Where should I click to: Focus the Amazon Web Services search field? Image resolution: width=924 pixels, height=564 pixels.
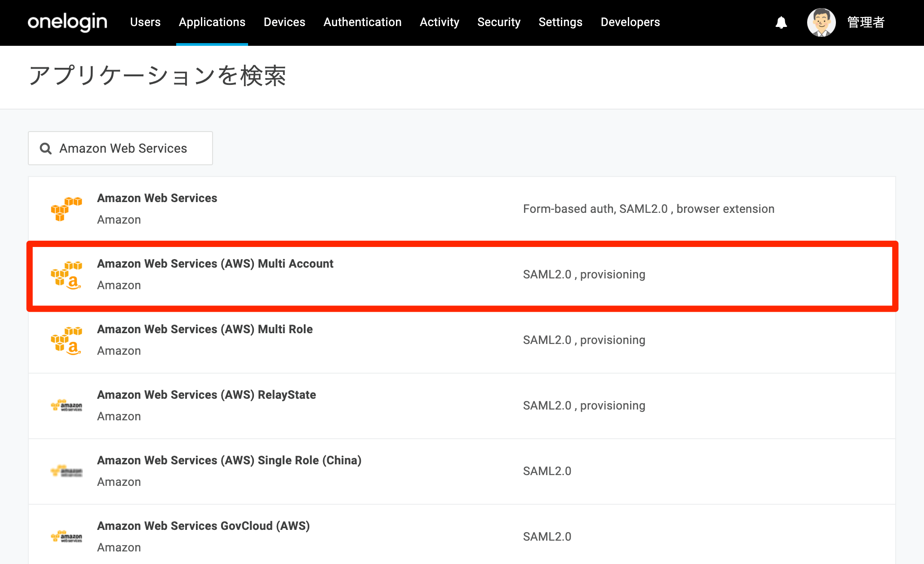pos(120,148)
